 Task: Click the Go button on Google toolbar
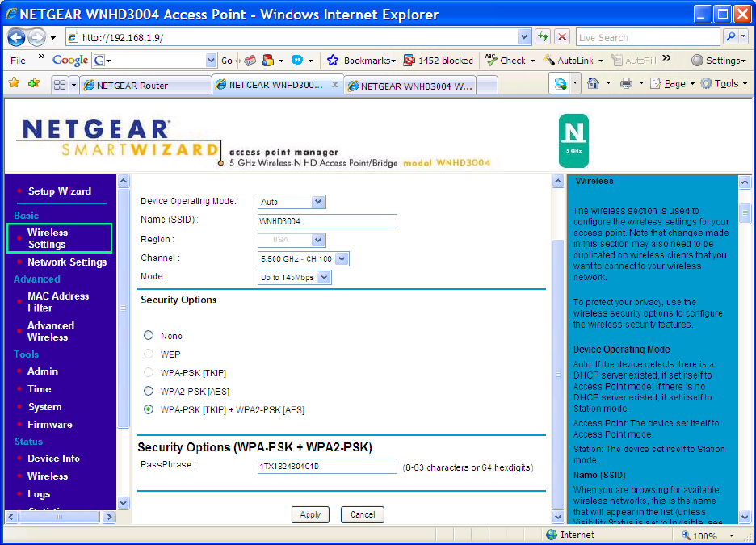point(227,61)
